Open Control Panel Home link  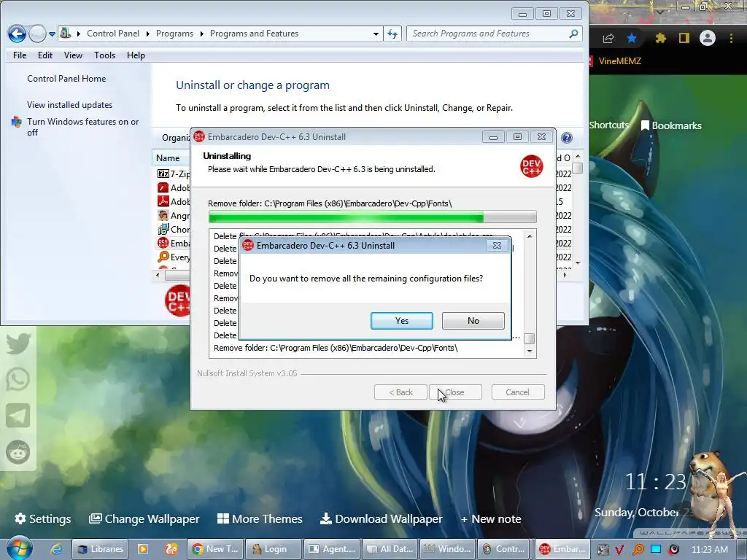66,79
